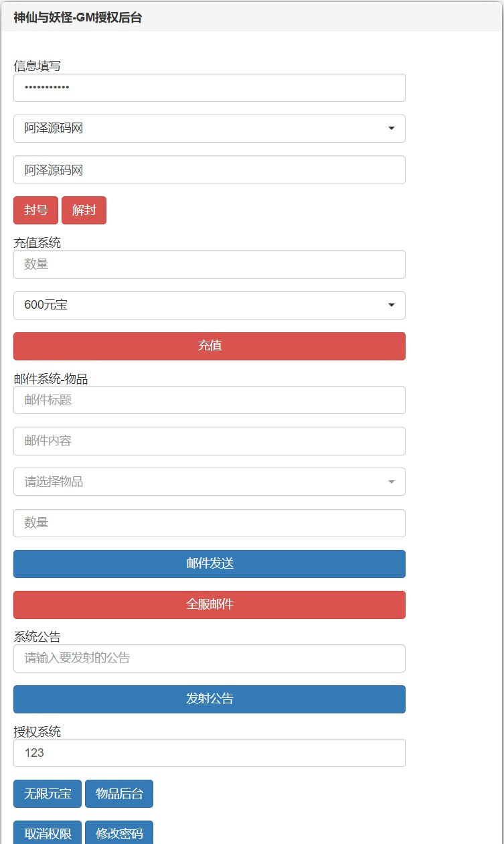
Task: Click the 取消权限 button
Action: [x=48, y=833]
